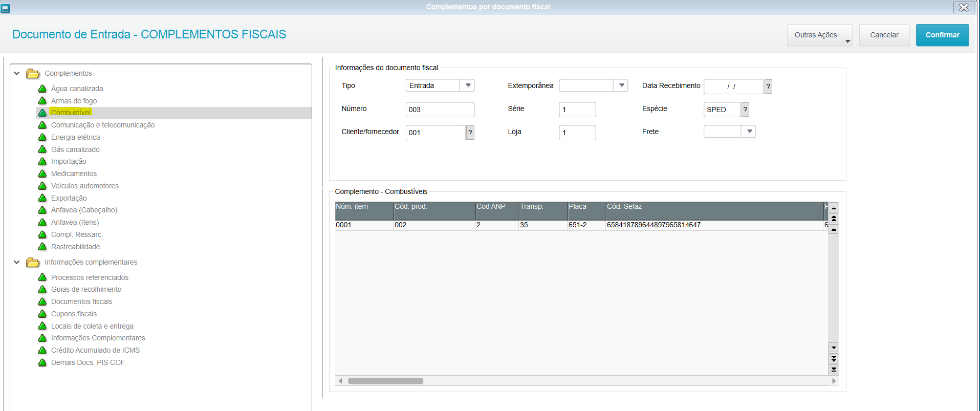Collapse the Informações complementares tree node
Screen dimensions: 980x411
pos(17,262)
